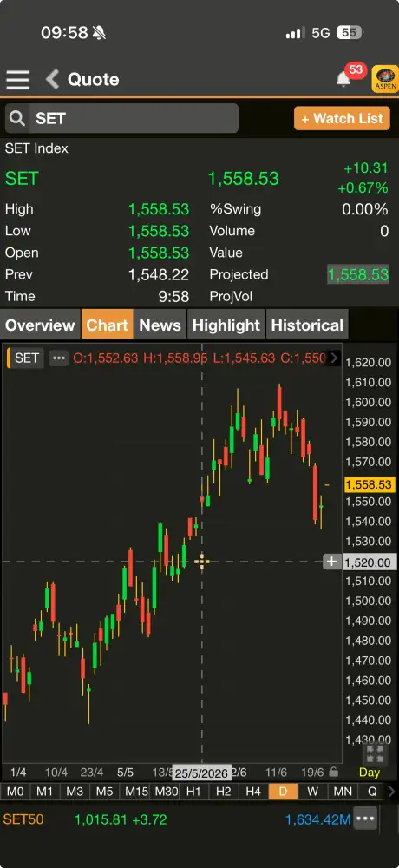
Task: Select the MN monthly timeframe
Action: pyautogui.click(x=343, y=792)
